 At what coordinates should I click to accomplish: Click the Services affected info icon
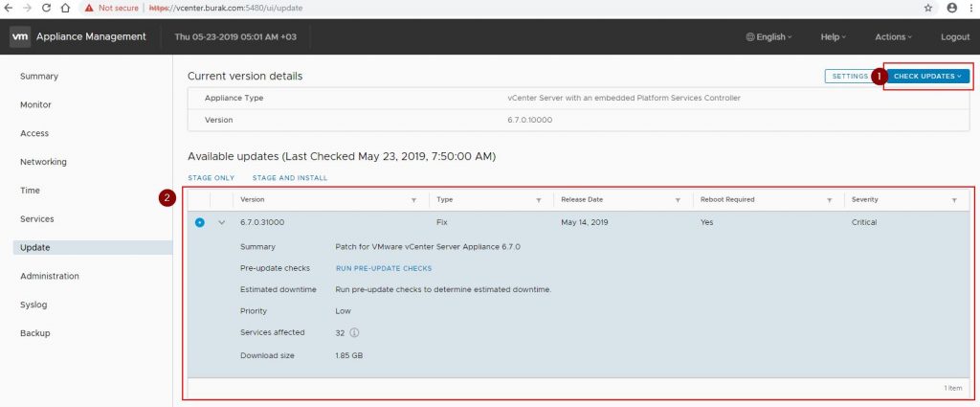(x=354, y=332)
